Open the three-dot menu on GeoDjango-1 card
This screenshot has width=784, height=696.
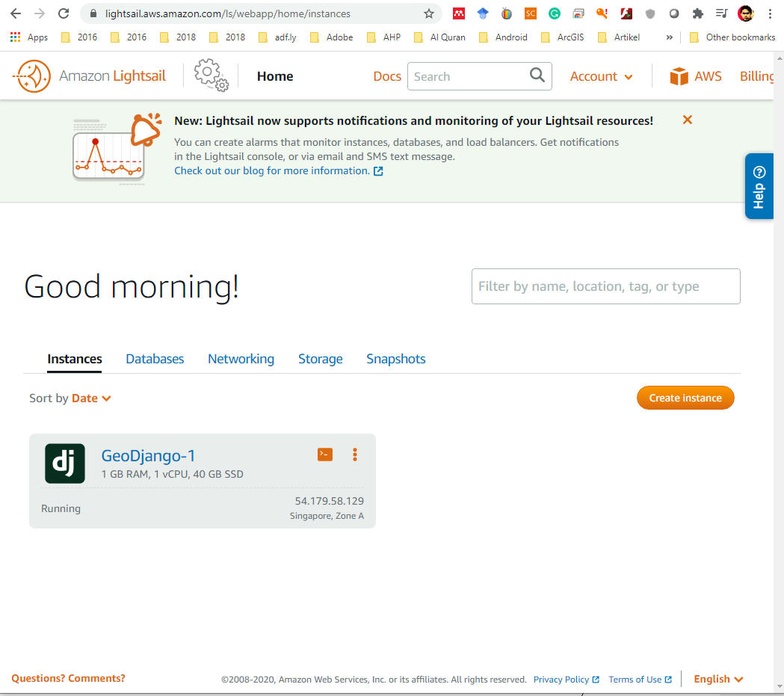(x=355, y=455)
